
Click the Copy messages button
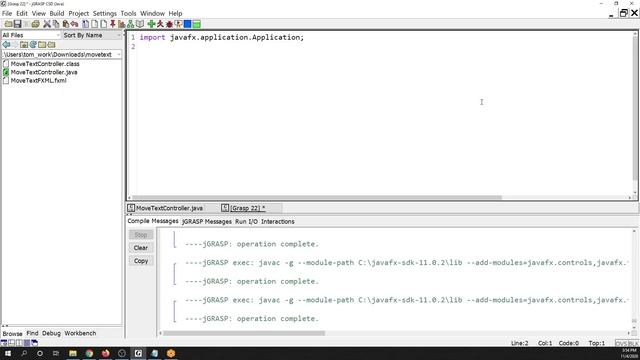click(x=141, y=261)
